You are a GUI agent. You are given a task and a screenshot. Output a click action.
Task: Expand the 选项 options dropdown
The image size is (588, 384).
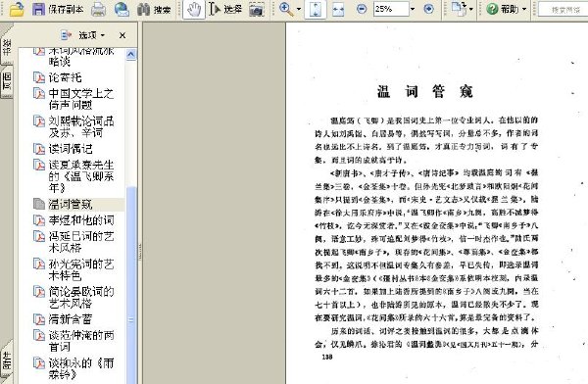83,35
